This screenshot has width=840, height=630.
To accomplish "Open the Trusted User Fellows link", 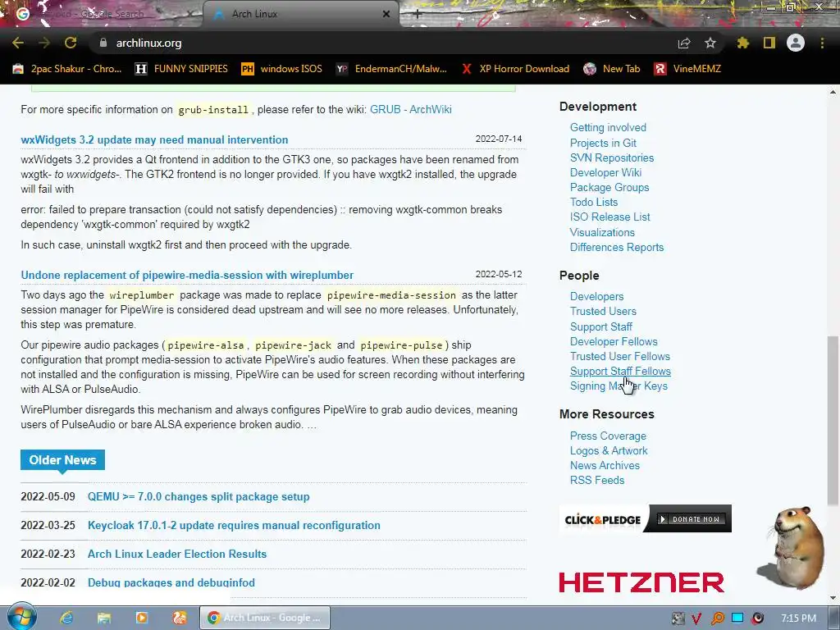I will click(x=620, y=356).
